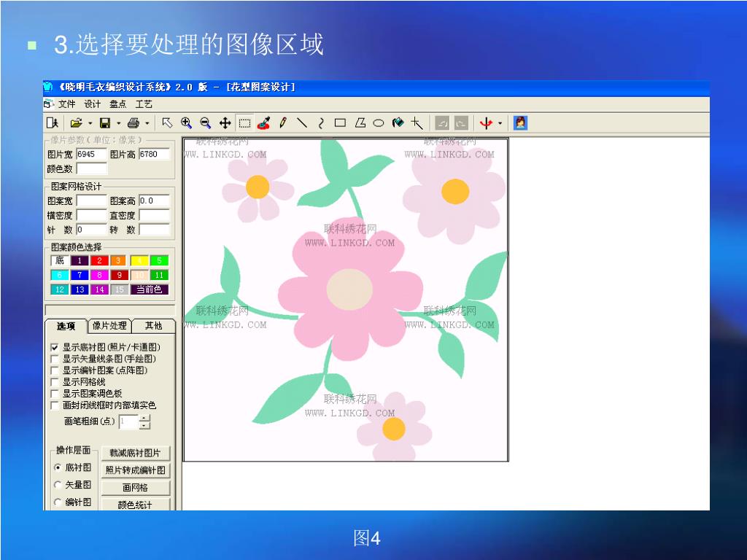Click the 图片宽 input field
Screen dimensions: 747x560
(91, 155)
